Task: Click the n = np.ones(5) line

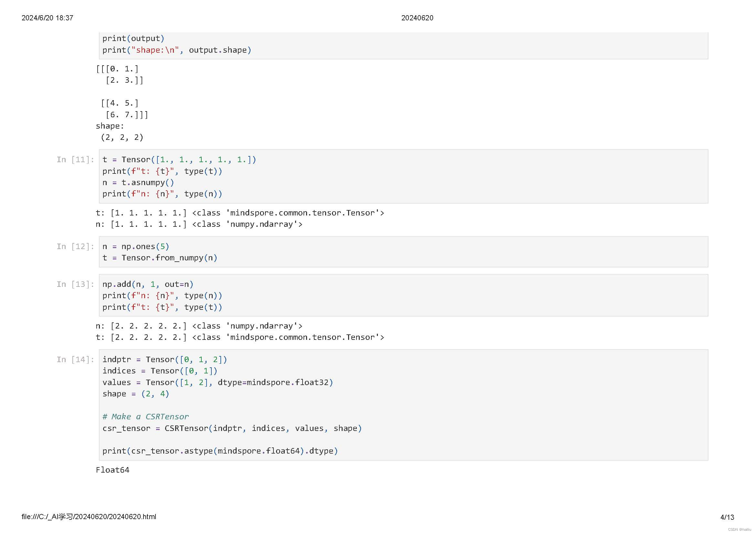Action: pos(136,247)
